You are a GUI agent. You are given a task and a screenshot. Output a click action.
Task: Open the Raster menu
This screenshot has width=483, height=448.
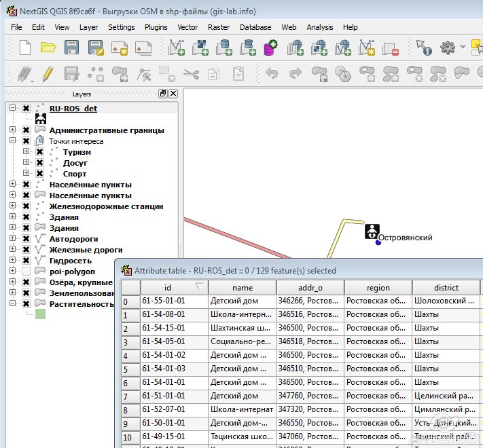click(219, 27)
